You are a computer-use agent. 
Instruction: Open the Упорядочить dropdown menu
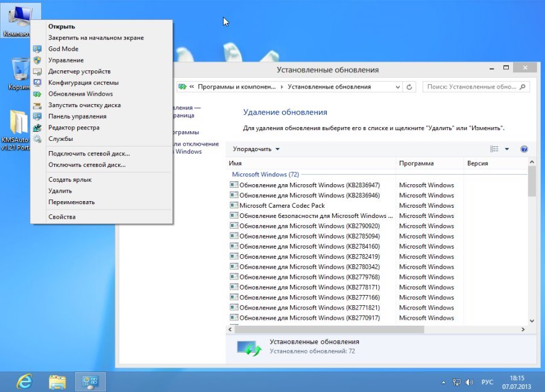coord(256,149)
